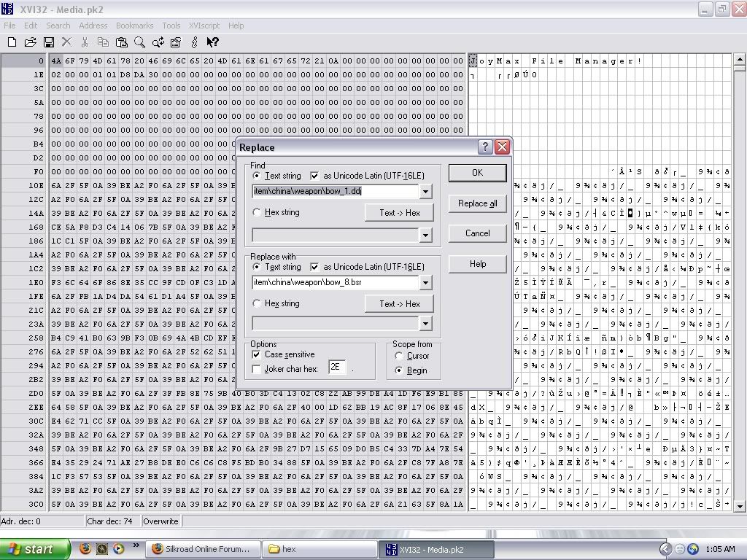
Task: Click the New file toolbar icon
Action: click(x=12, y=42)
